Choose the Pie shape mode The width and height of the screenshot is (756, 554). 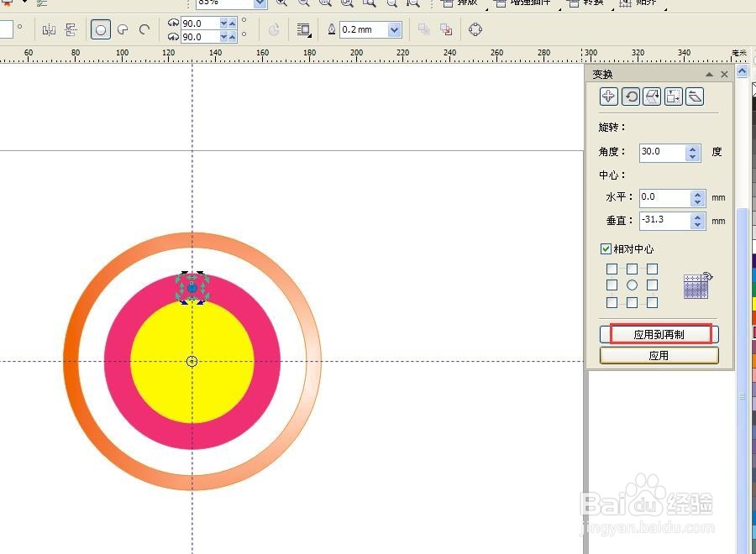(123, 30)
